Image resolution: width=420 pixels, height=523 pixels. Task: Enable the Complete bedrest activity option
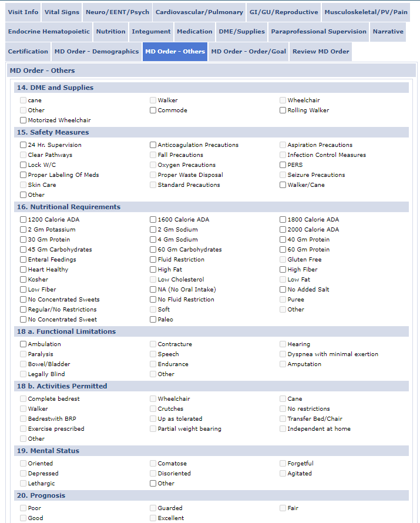tap(23, 398)
